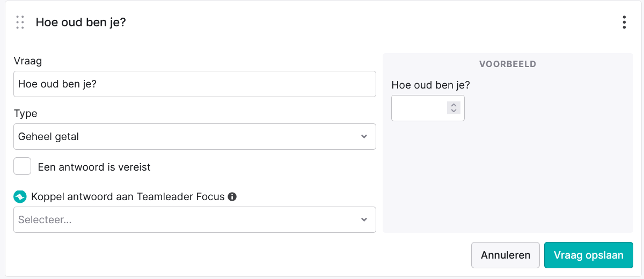Click the info icon beside Teamleader Focus
This screenshot has width=644, height=279.
point(232,196)
